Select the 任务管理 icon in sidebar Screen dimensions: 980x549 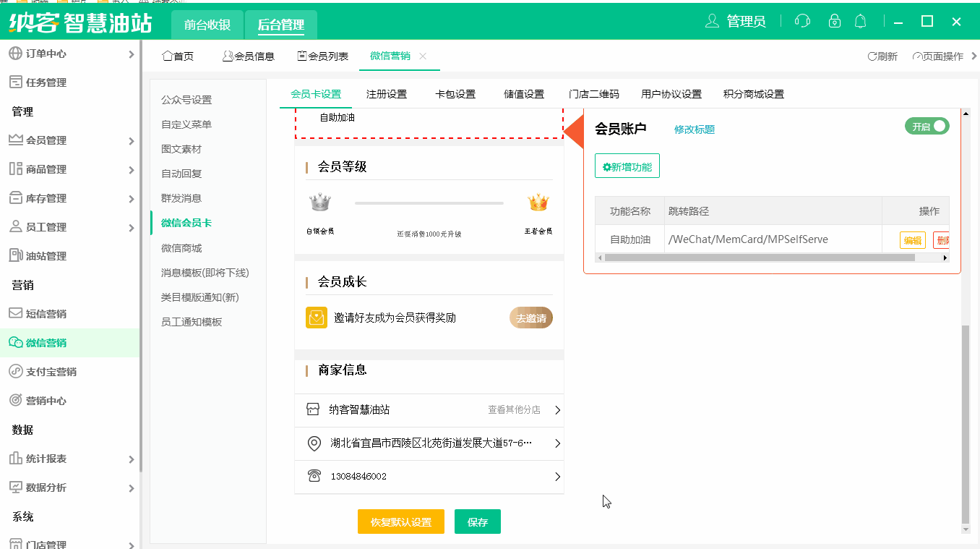(x=14, y=82)
